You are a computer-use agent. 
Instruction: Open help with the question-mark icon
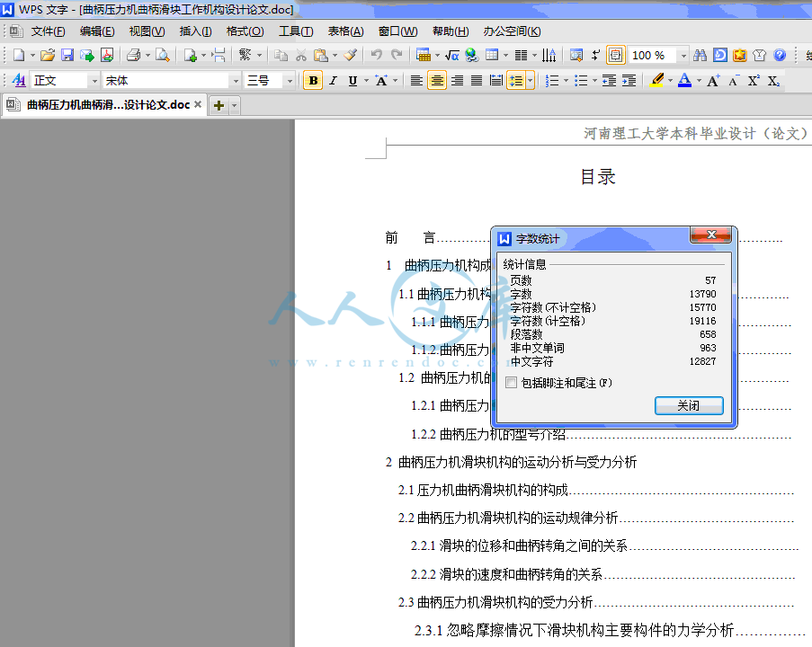click(x=780, y=55)
